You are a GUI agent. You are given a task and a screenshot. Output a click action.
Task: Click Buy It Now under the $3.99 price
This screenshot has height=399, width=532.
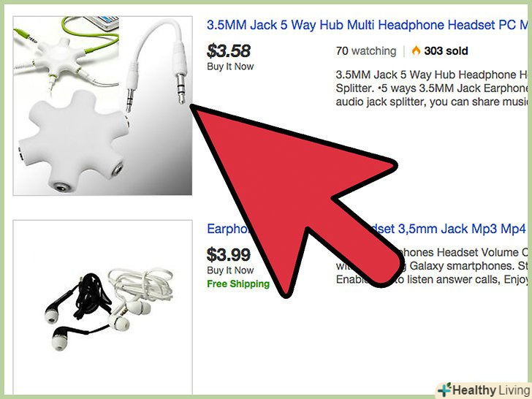click(230, 270)
